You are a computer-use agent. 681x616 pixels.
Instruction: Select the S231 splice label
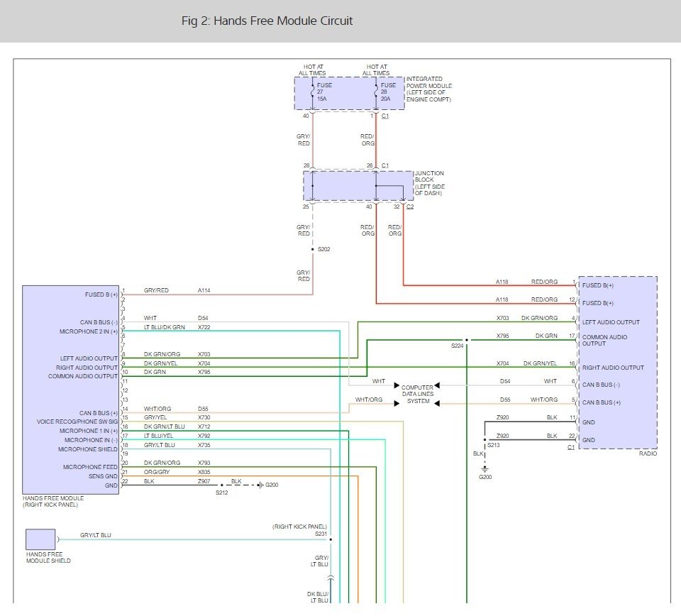[x=321, y=534]
